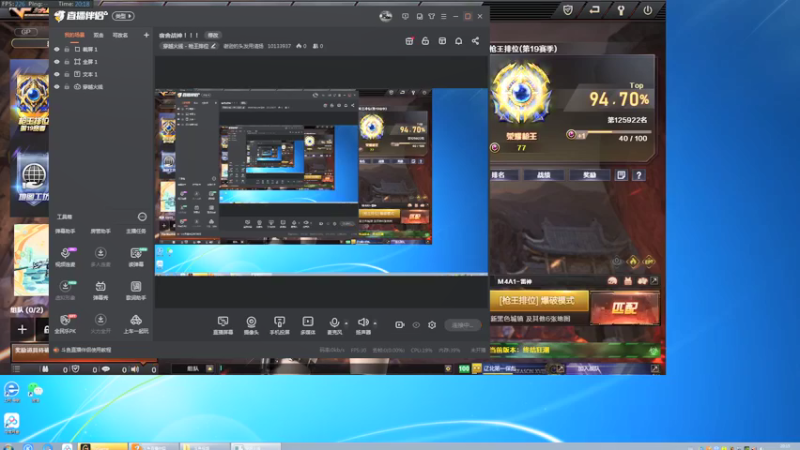
Task: Open the 房管助手 tab in the toolbox
Action: click(x=101, y=231)
